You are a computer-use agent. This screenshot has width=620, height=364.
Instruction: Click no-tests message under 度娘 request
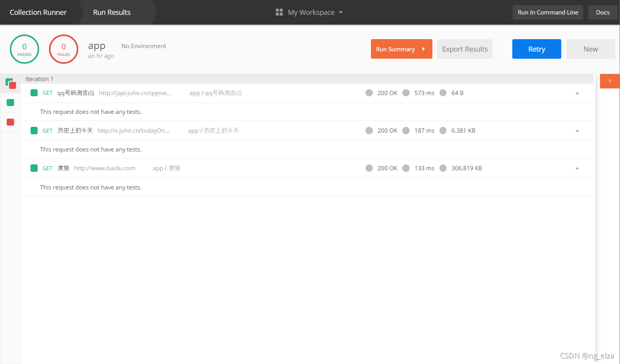tap(91, 187)
